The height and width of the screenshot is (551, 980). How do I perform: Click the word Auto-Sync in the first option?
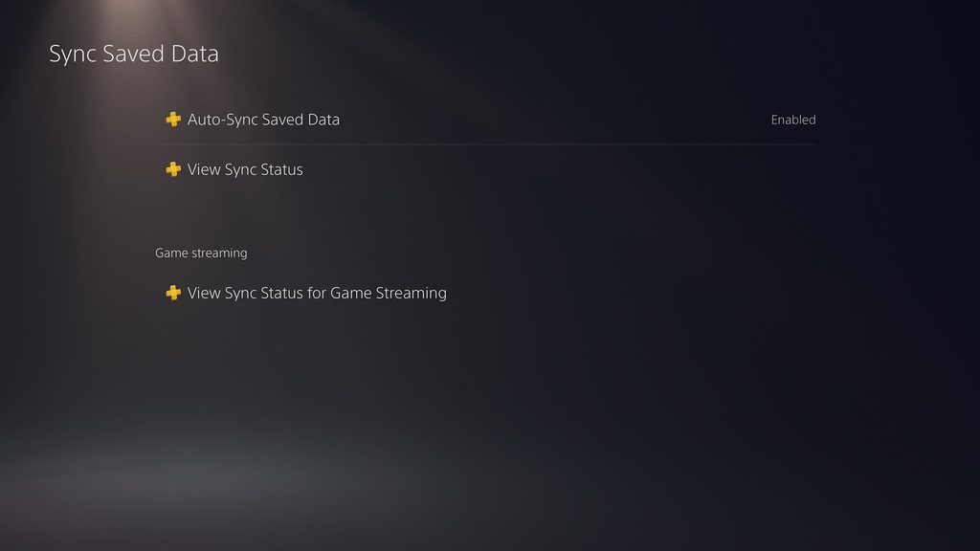coord(223,120)
